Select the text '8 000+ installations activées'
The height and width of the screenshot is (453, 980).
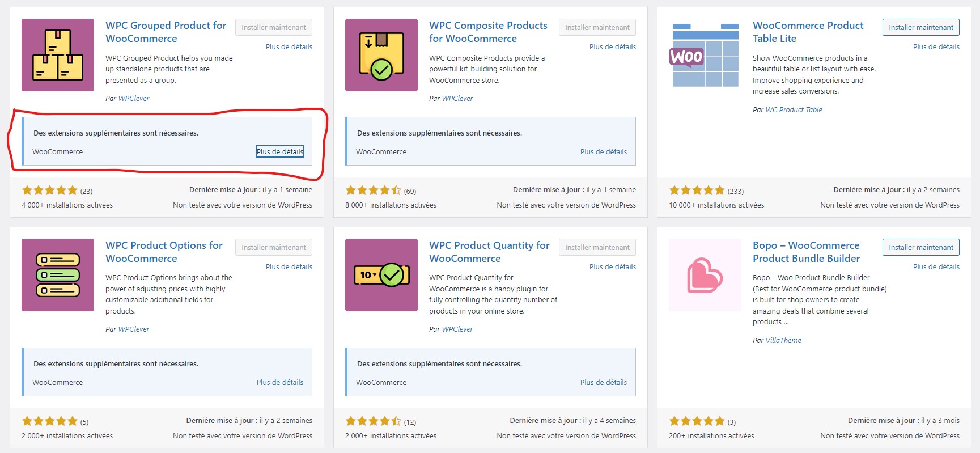[391, 205]
